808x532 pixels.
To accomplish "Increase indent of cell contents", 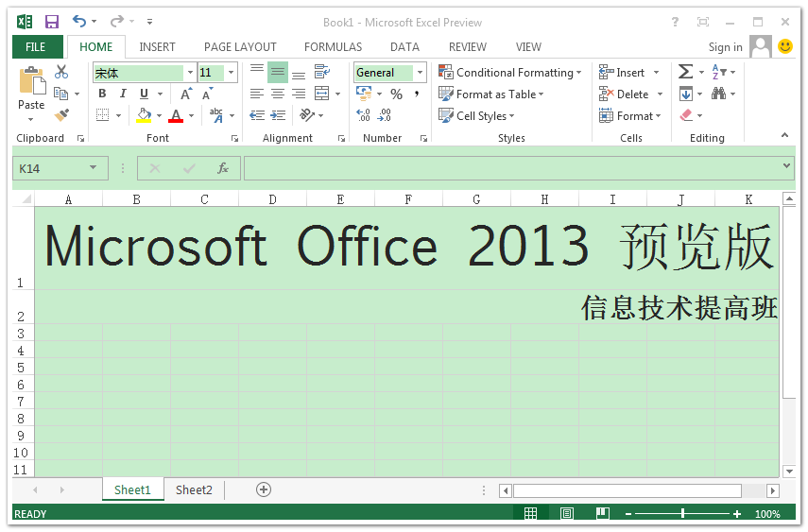I will click(x=278, y=115).
